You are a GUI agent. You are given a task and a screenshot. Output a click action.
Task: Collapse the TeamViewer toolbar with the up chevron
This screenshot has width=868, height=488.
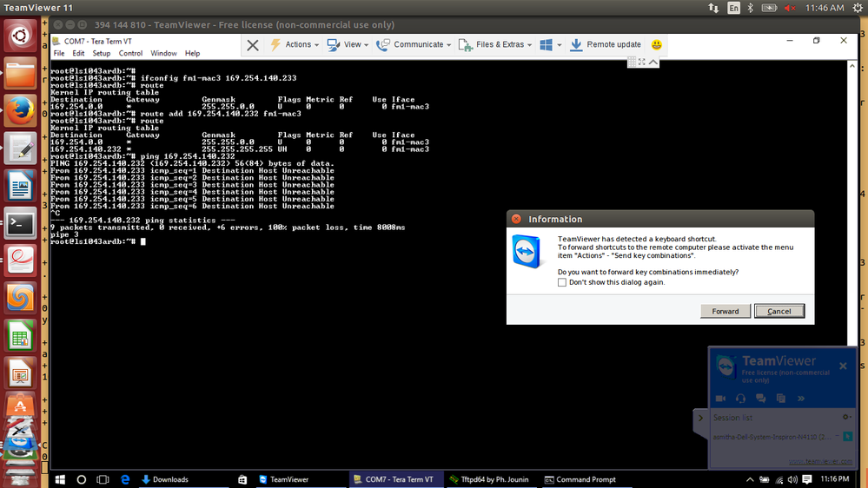click(653, 62)
